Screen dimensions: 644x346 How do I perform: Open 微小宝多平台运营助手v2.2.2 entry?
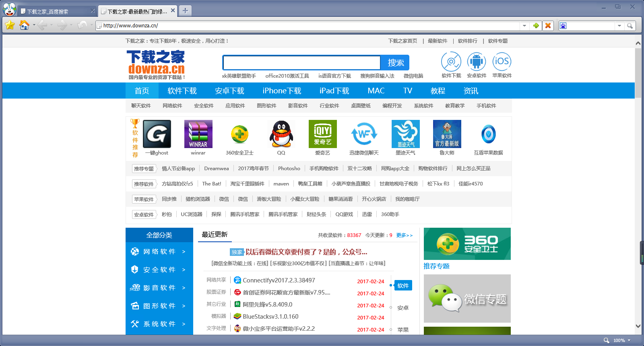(279, 329)
